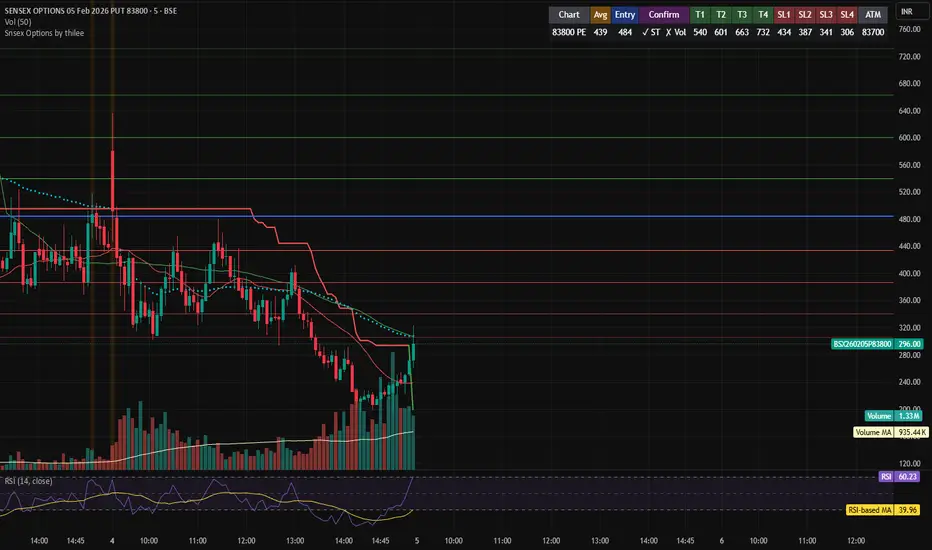Click the SL4 stop-loss header cell
Viewport: 932px width, 550px height.
click(x=847, y=15)
